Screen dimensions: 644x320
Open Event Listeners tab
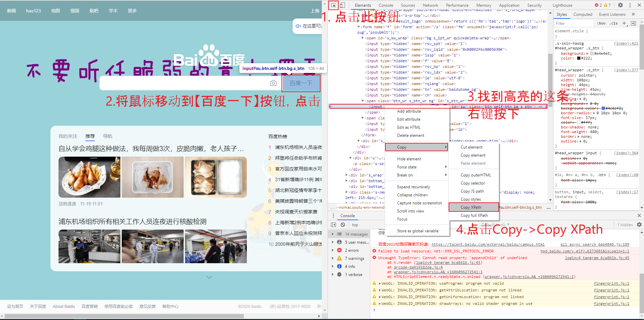click(612, 14)
